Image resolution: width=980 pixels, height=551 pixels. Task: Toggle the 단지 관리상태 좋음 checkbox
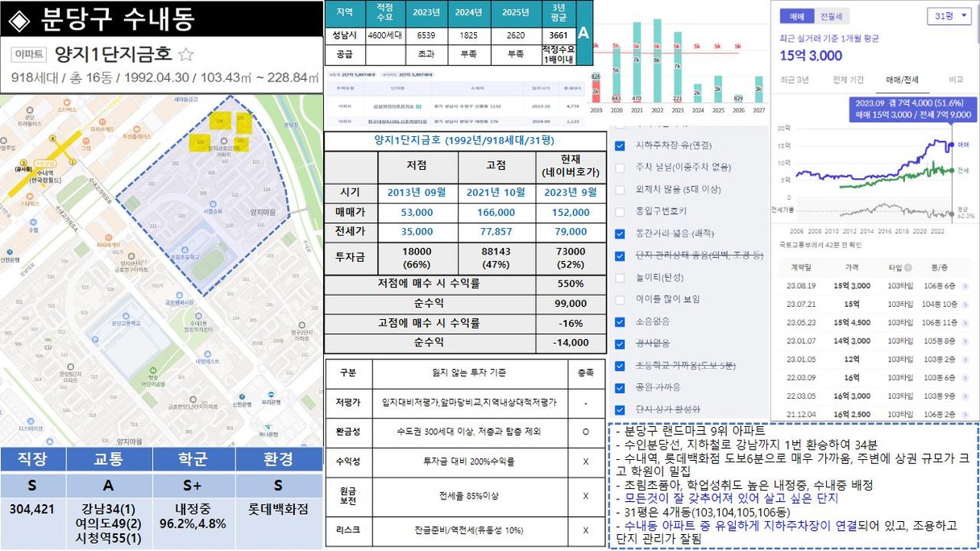(620, 256)
